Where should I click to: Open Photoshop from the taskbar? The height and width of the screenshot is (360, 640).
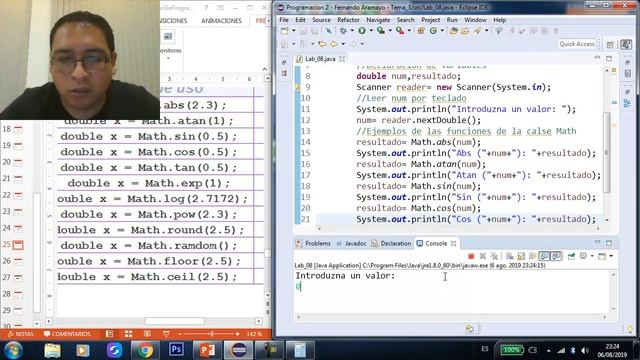(176, 350)
